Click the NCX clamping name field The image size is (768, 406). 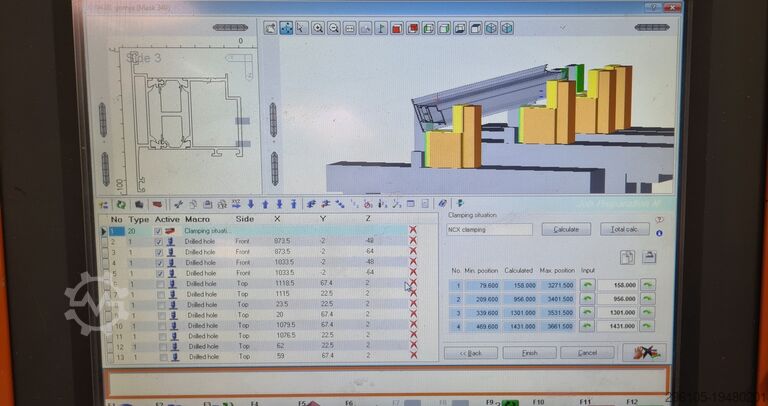tap(489, 229)
